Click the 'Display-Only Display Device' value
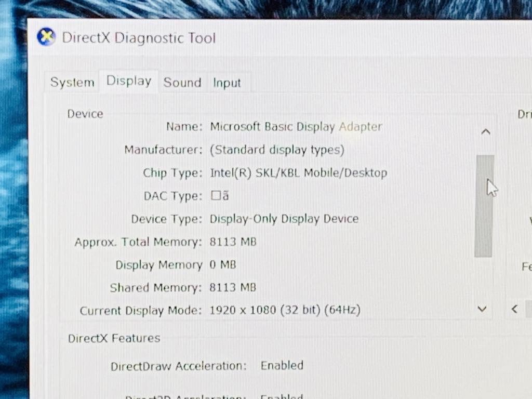The image size is (532, 399). (x=284, y=219)
